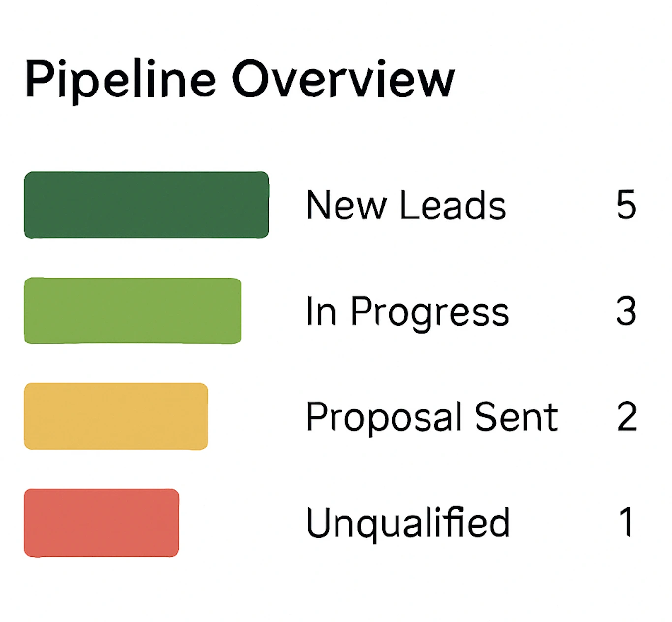Screen dimensions: 672x622
Task: Open the Proposal Sent stage label
Action: [x=432, y=417]
